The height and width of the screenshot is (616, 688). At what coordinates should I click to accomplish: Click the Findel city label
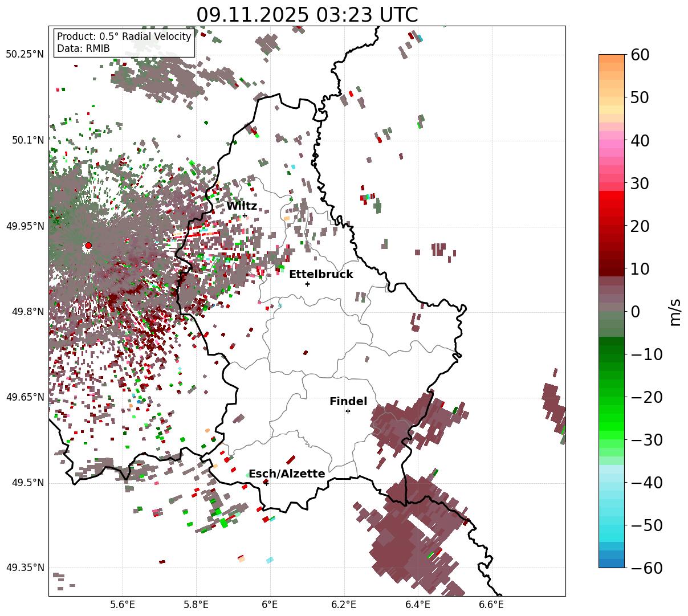(348, 402)
